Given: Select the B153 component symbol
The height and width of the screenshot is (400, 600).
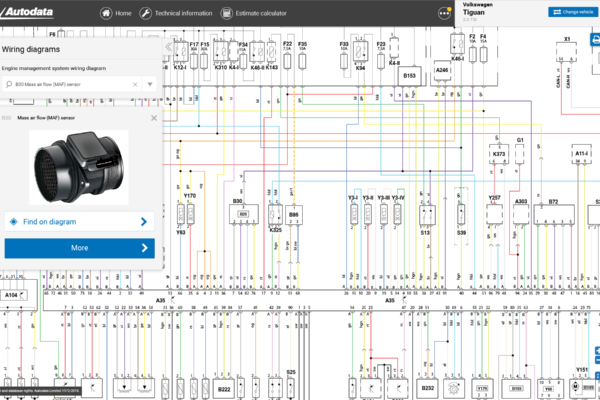Looking at the screenshot, I should tap(409, 75).
